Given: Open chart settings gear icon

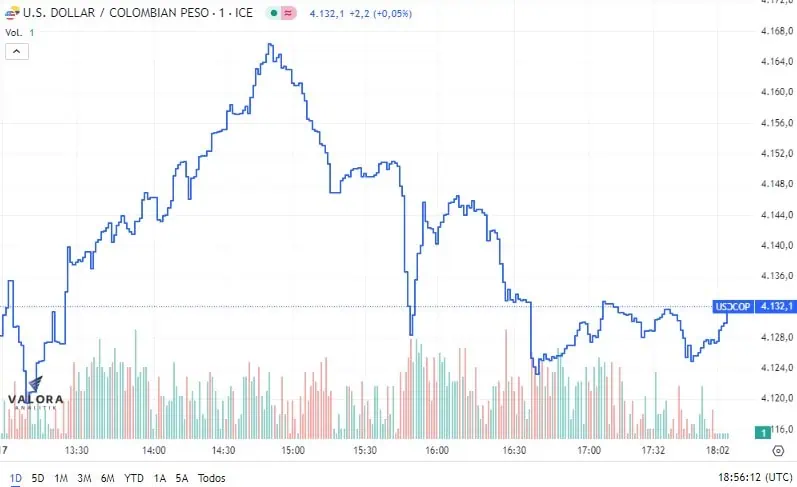Looking at the screenshot, I should coord(778,450).
